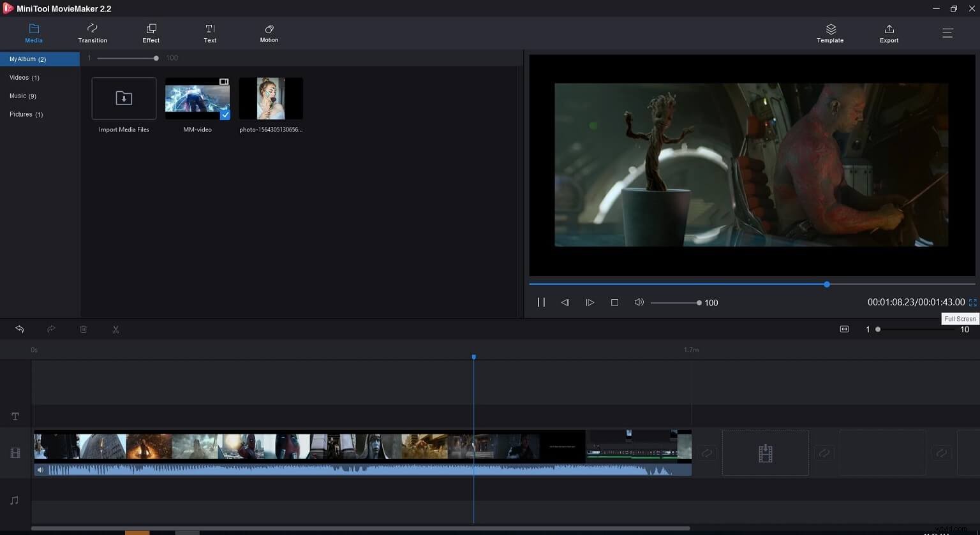Image resolution: width=980 pixels, height=535 pixels.
Task: Enter Full Screen preview mode
Action: pos(972,302)
